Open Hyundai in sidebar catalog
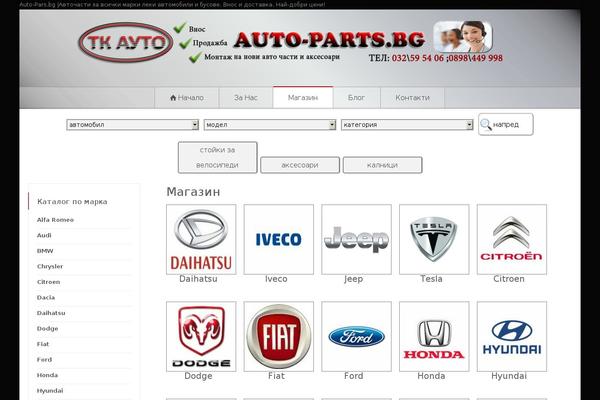Screen dimensions: 600x400 [x=50, y=390]
